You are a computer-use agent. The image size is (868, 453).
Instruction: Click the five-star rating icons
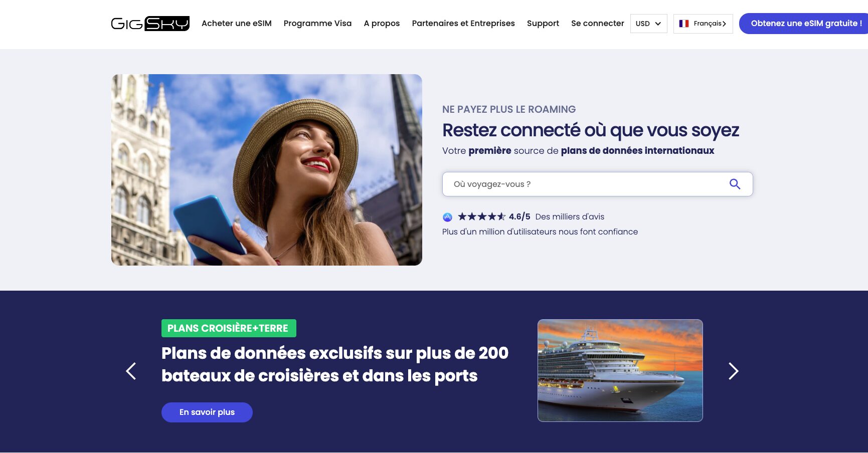pos(481,216)
